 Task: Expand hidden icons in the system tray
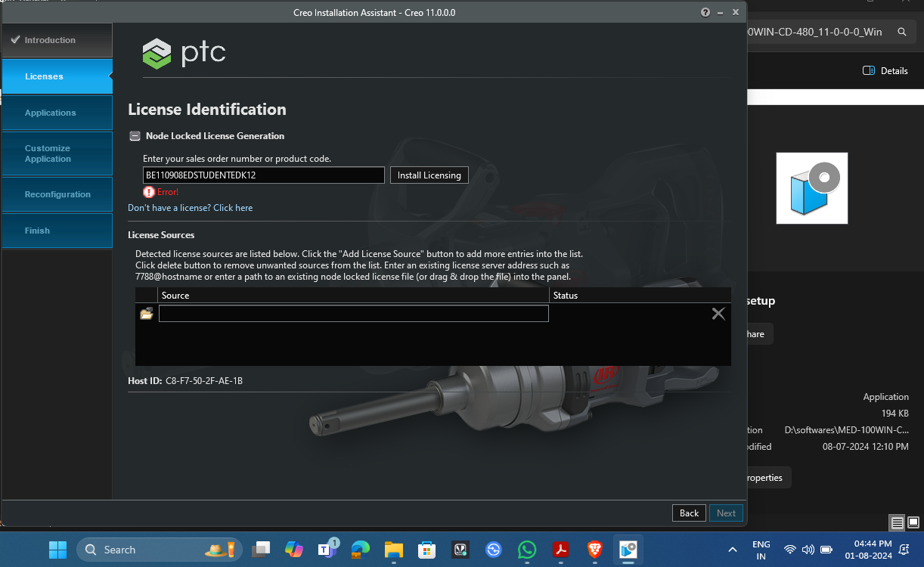point(732,550)
